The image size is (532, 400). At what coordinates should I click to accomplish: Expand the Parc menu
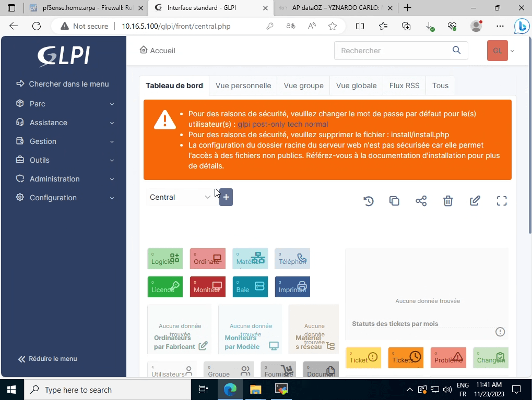click(65, 104)
